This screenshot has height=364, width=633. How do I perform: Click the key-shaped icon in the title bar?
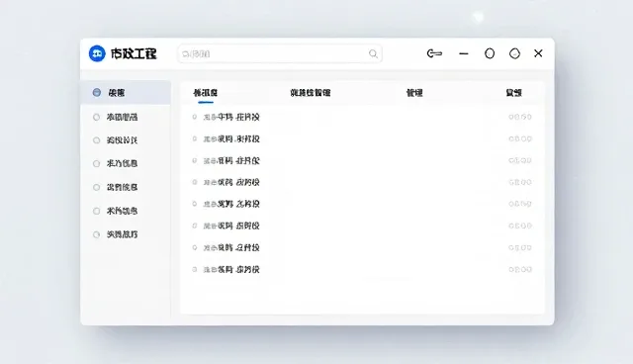[434, 53]
